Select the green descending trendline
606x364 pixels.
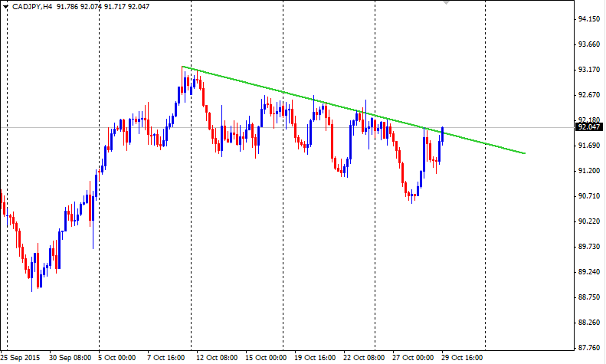pyautogui.click(x=353, y=110)
